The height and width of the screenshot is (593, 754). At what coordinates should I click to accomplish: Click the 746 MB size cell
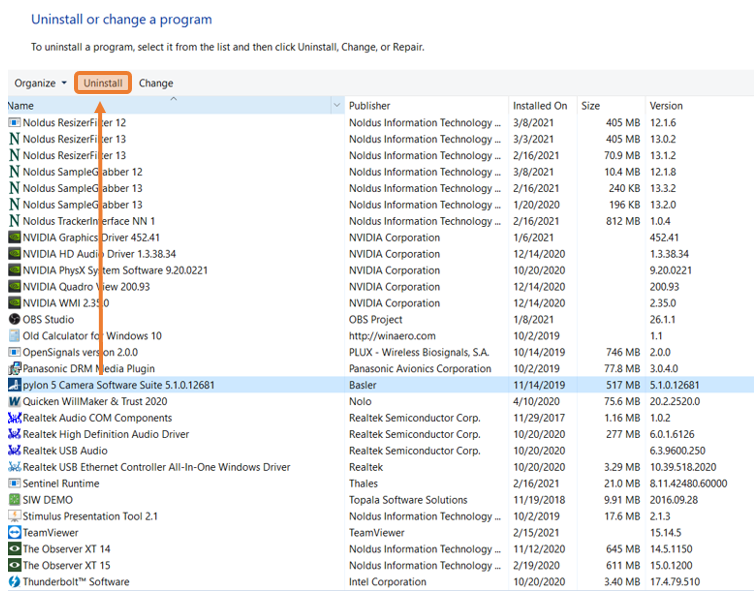(x=623, y=352)
